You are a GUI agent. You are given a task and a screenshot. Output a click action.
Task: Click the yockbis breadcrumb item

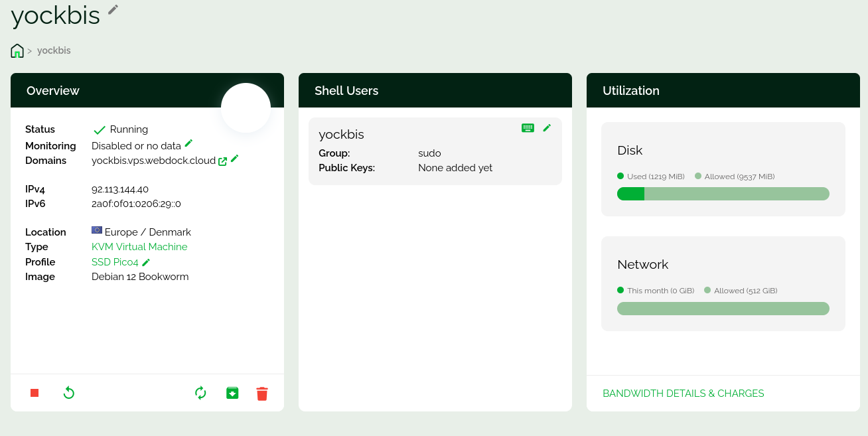(54, 50)
